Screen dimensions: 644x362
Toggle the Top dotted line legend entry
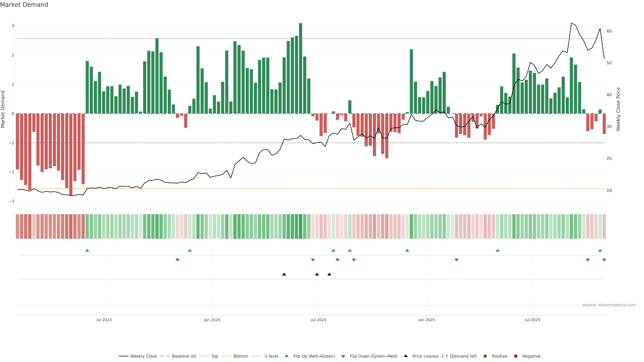[x=214, y=356]
